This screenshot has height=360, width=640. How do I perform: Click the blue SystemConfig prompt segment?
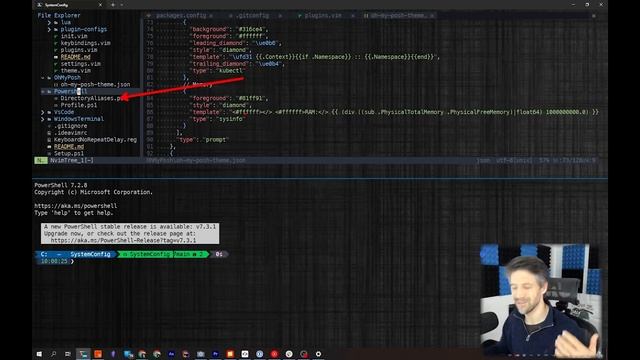pyautogui.click(x=90, y=254)
